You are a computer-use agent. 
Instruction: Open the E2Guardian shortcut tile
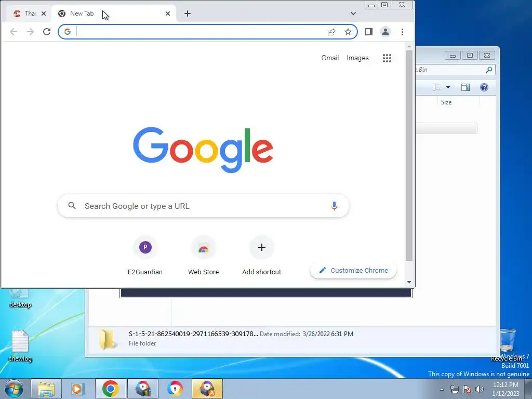[145, 256]
